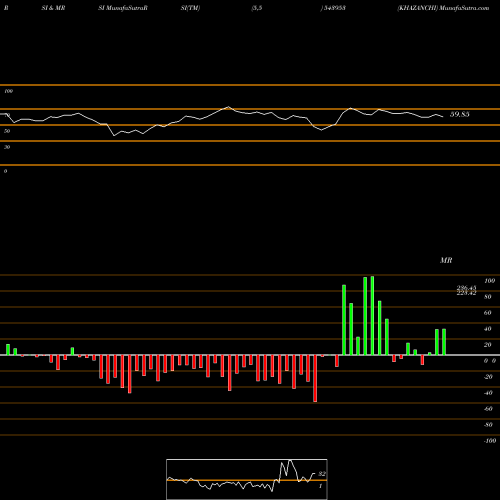500x500 pixels.
Task: Click the 'MR' label above the bar chart
Action: 446,260
